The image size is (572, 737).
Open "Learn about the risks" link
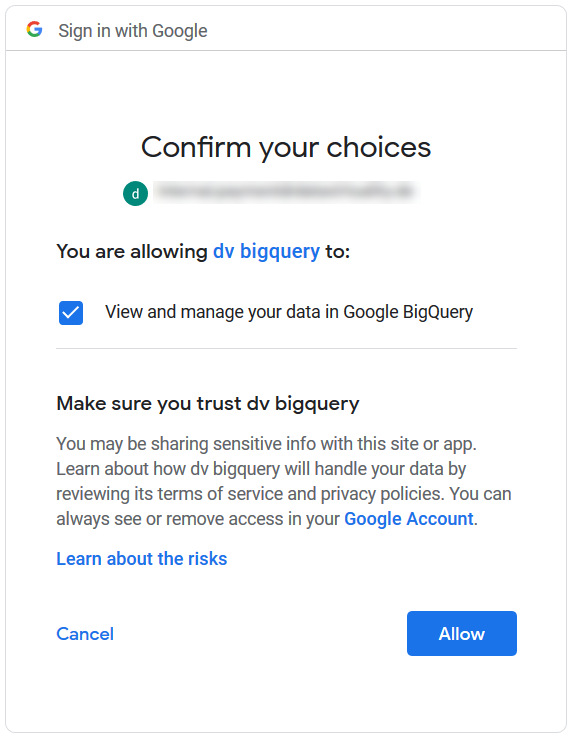pyautogui.click(x=141, y=559)
